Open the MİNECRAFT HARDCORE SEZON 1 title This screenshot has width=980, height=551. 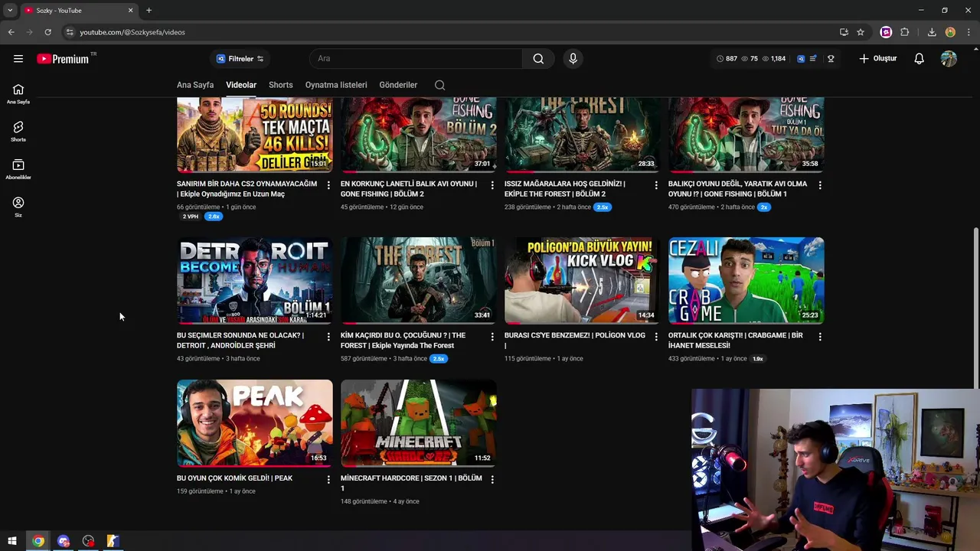[411, 483]
